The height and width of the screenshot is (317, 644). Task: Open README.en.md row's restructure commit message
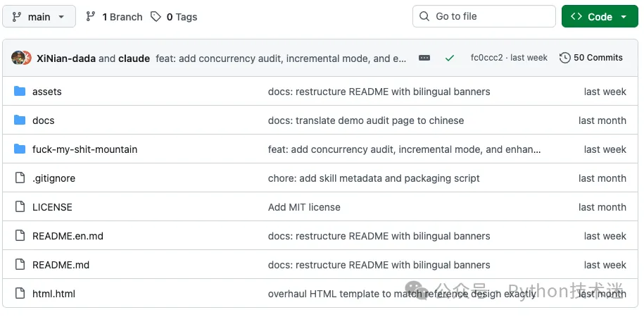click(379, 236)
